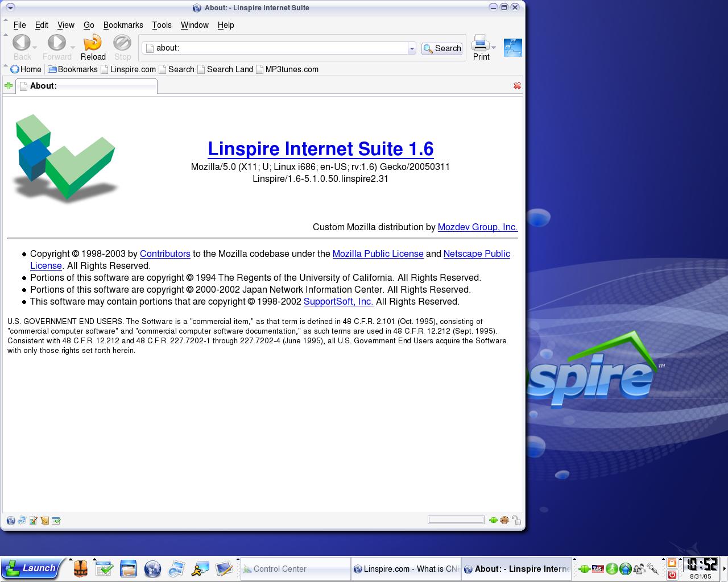Image resolution: width=728 pixels, height=582 pixels.
Task: Launch the web browser globe in taskbar
Action: click(152, 568)
